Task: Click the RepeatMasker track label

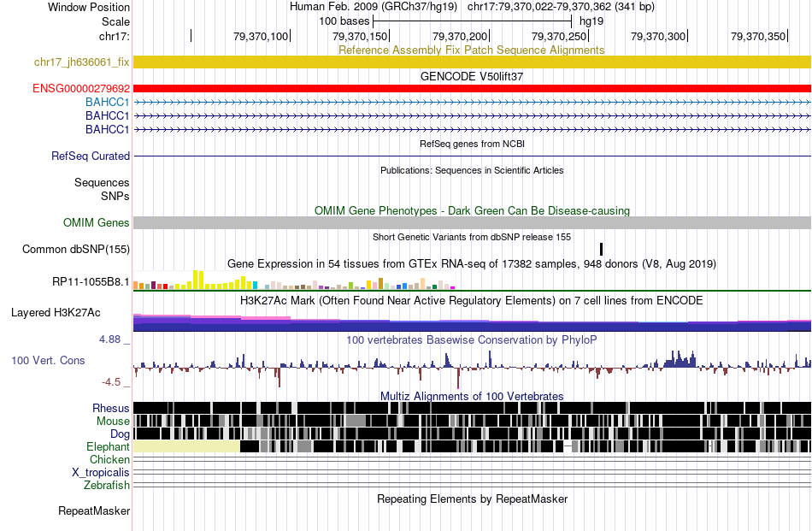Action: tap(94, 510)
